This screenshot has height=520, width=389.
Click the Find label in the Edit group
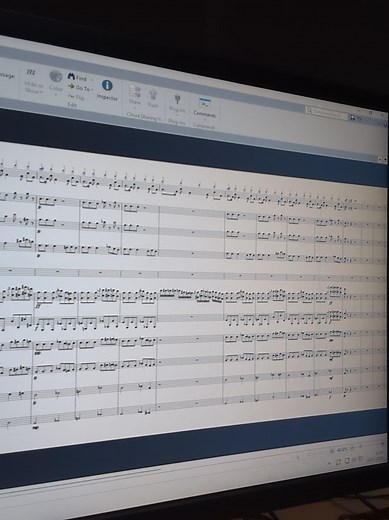[x=81, y=78]
